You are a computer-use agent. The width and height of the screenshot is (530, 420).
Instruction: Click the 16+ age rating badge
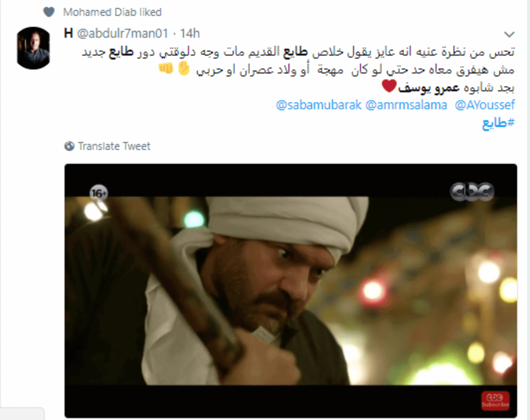99,193
